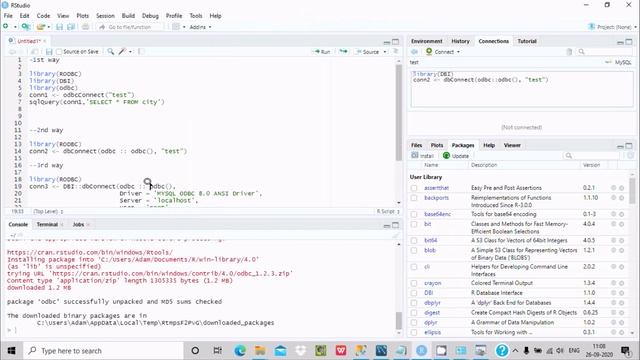640x360 pixels.
Task: Check the DBI package checkbox
Action: [414, 293]
